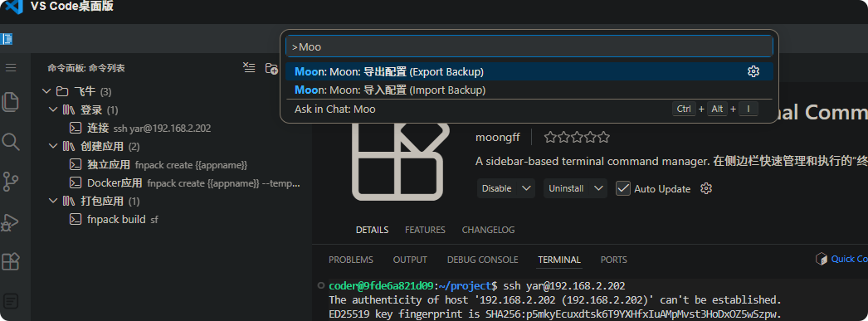Image resolution: width=868 pixels, height=321 pixels.
Task: Open the Explorer view in activity bar
Action: click(11, 102)
